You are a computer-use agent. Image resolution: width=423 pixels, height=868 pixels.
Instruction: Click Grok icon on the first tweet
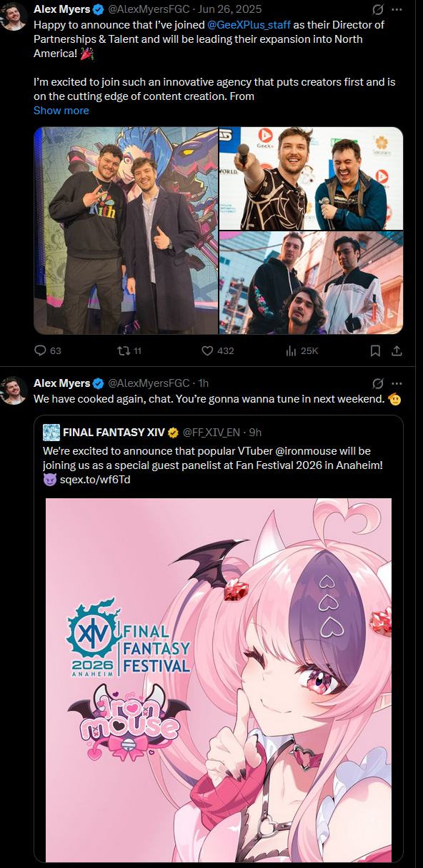point(377,9)
